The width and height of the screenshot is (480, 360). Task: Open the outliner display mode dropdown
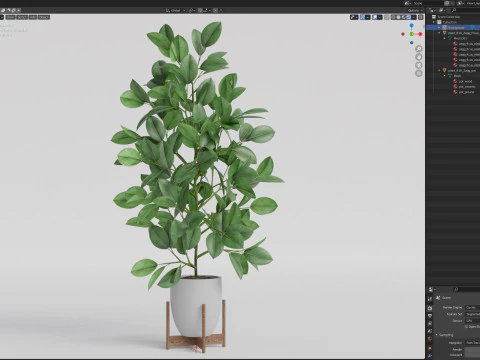[x=442, y=10]
